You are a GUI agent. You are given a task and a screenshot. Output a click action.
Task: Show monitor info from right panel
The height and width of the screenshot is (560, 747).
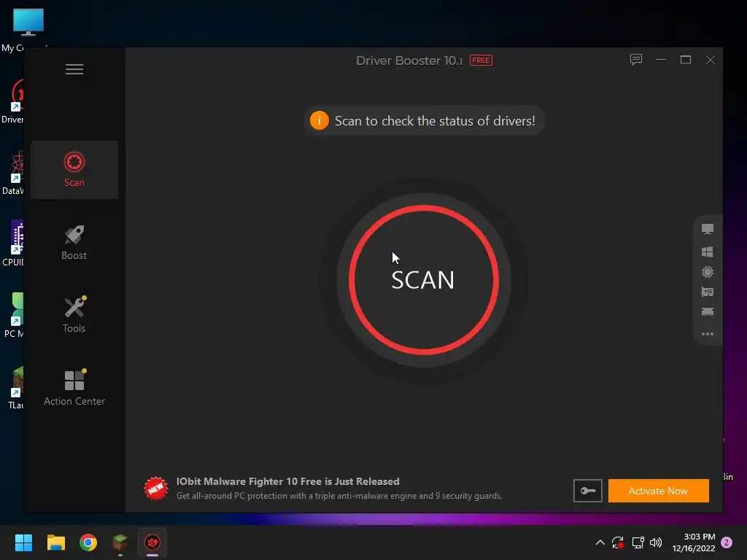pyautogui.click(x=708, y=229)
